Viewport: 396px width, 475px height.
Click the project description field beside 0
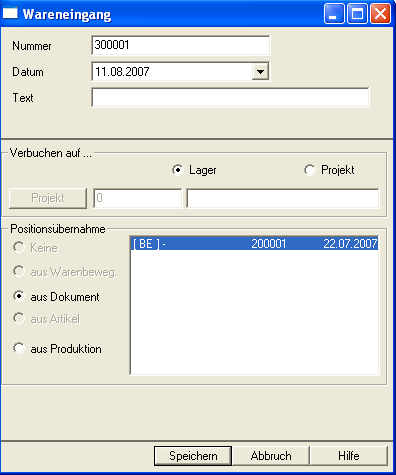(x=283, y=198)
